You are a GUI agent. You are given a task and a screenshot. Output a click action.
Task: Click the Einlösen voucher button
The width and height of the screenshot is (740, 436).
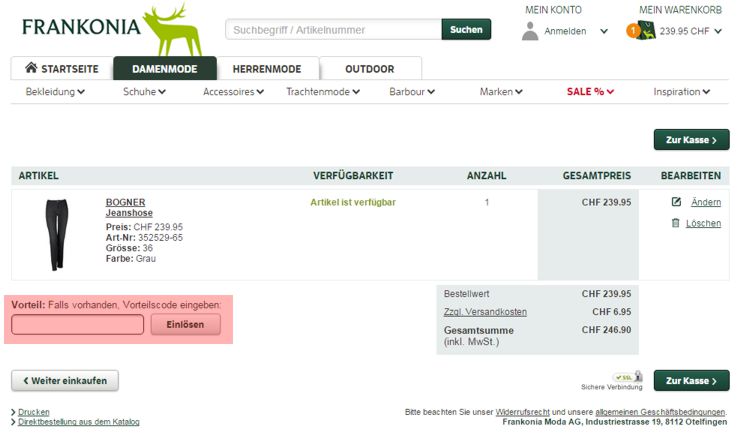185,325
